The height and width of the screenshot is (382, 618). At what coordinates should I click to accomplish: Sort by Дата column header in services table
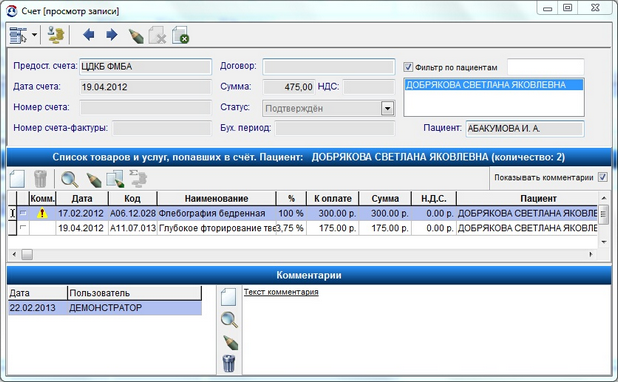[x=82, y=198]
